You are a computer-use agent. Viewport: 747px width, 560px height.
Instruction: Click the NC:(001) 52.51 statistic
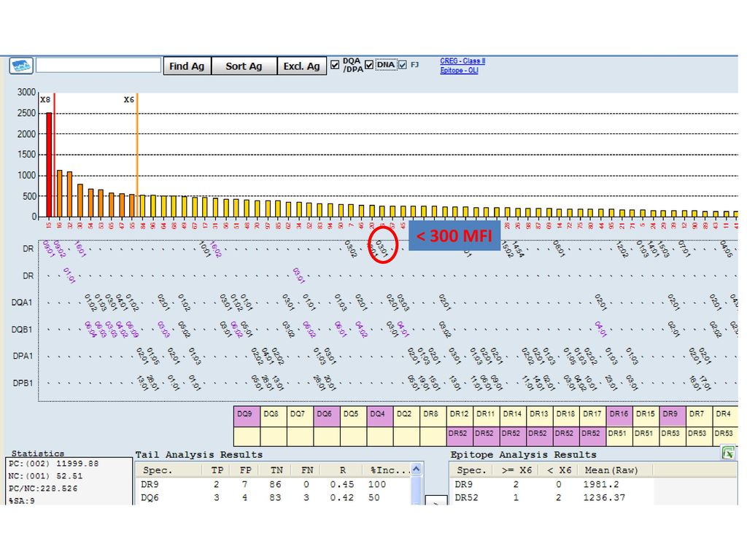pos(45,475)
